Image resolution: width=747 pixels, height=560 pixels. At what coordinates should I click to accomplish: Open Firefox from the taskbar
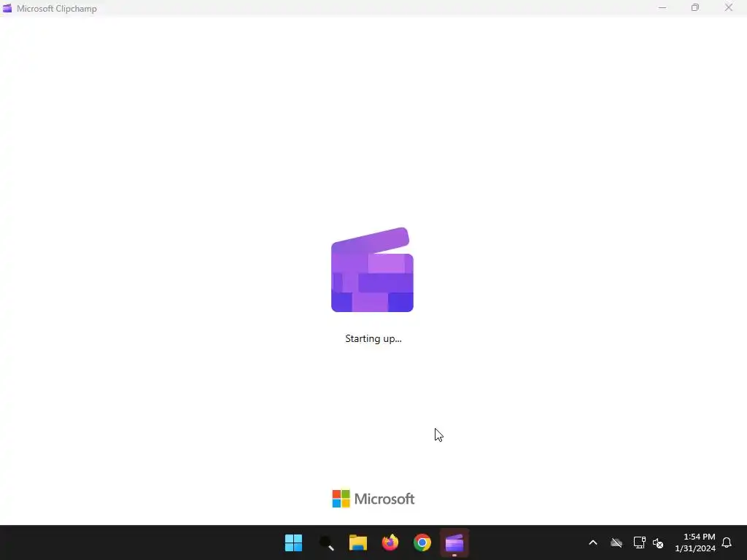(390, 542)
